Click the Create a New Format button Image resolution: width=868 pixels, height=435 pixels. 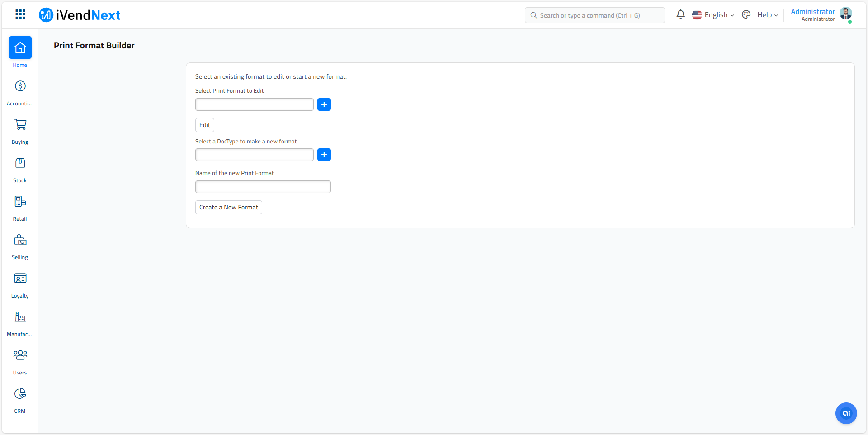click(228, 207)
